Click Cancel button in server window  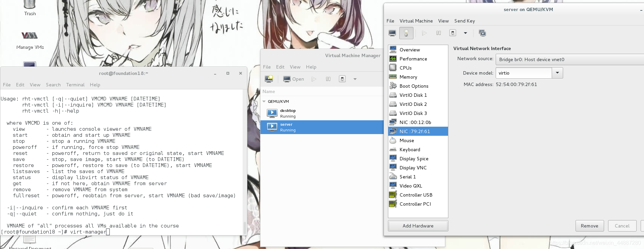click(622, 226)
